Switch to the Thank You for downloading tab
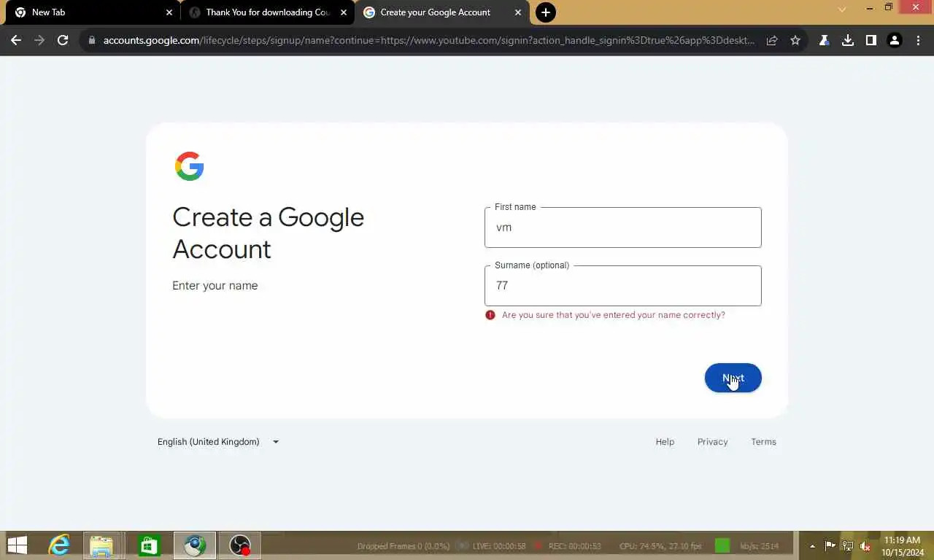934x560 pixels. [266, 12]
